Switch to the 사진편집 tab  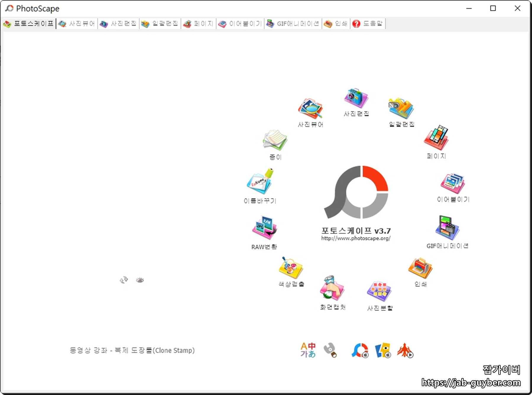coord(119,24)
